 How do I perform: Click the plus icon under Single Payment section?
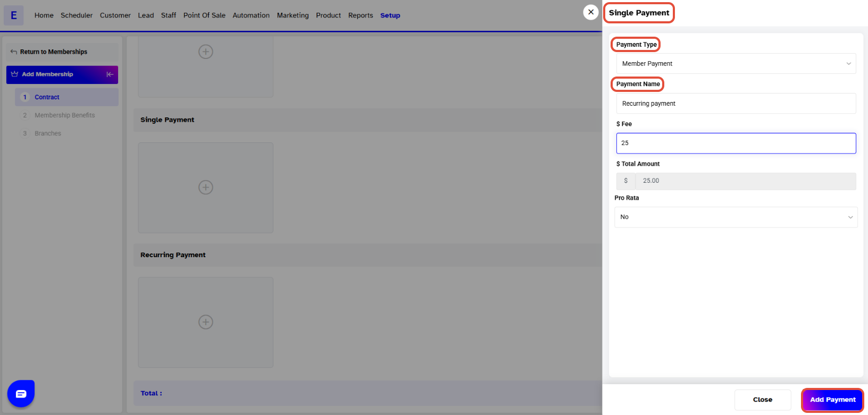tap(206, 187)
